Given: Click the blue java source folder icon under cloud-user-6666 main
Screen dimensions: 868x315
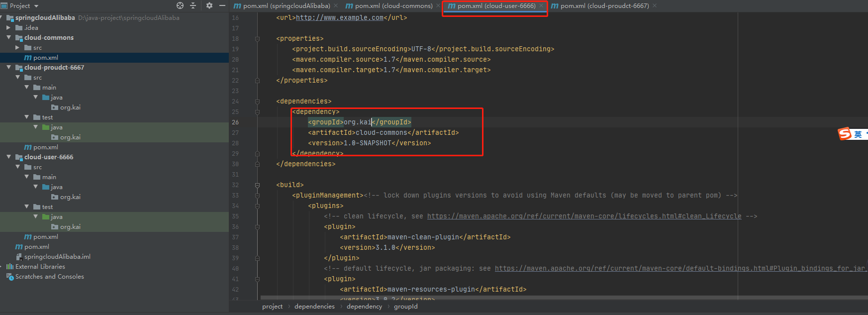Looking at the screenshot, I should [x=46, y=187].
